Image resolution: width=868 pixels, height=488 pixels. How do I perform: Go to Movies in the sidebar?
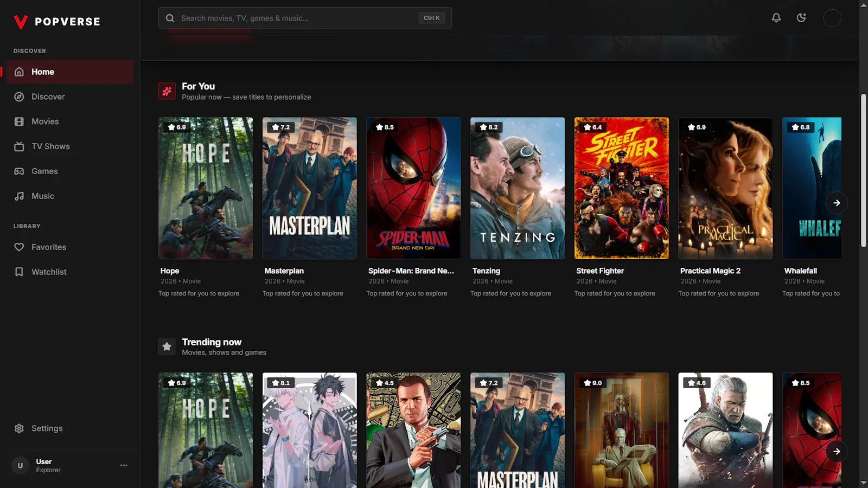click(70, 121)
